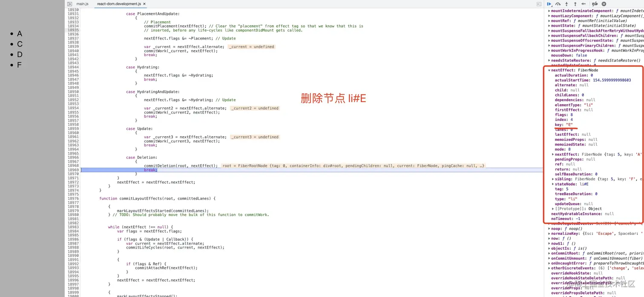Collapse the nextEffect: FiberNode object

click(549, 70)
